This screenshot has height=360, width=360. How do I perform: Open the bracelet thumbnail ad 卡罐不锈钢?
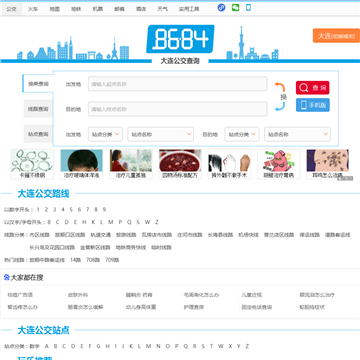pyautogui.click(x=32, y=164)
